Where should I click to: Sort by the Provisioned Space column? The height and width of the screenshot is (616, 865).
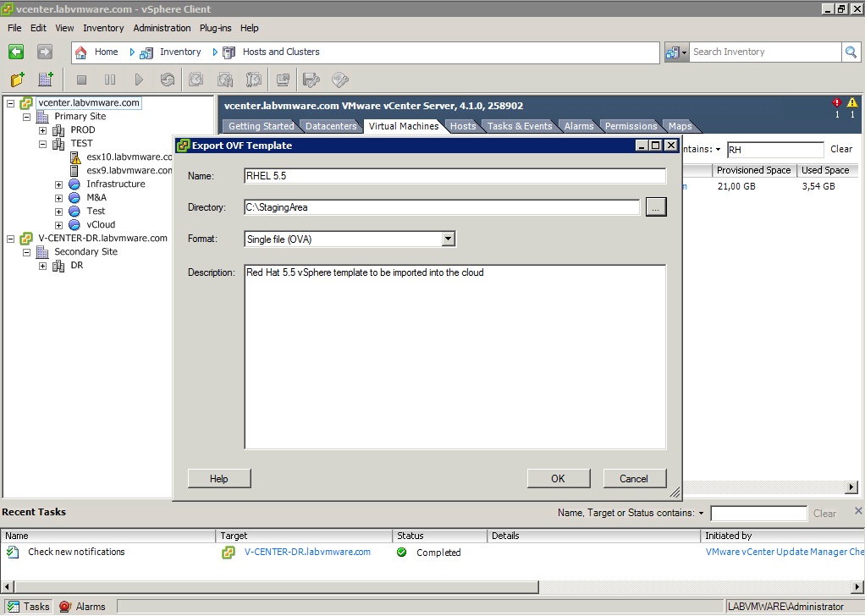753,170
